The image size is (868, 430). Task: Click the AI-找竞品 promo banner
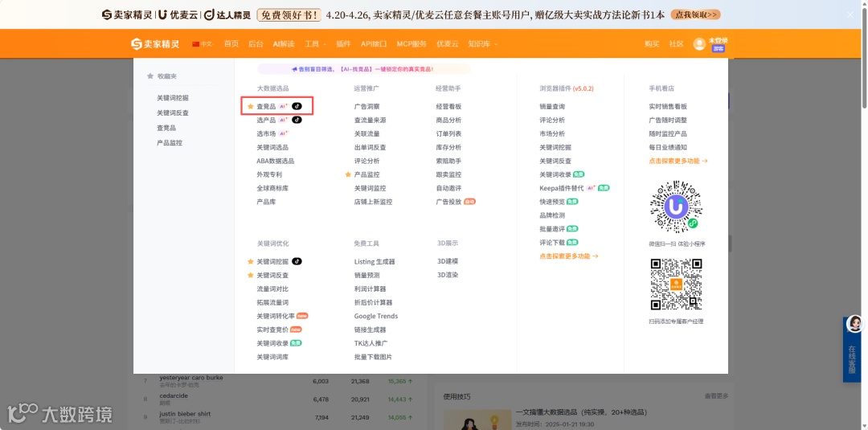364,69
